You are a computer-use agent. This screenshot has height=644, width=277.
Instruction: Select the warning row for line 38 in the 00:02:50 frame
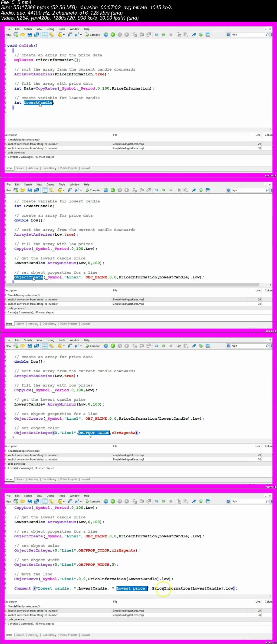pyautogui.click(x=138, y=304)
